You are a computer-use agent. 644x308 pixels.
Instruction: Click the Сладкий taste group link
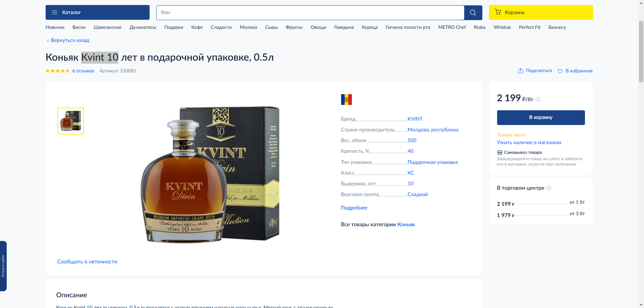tap(418, 194)
